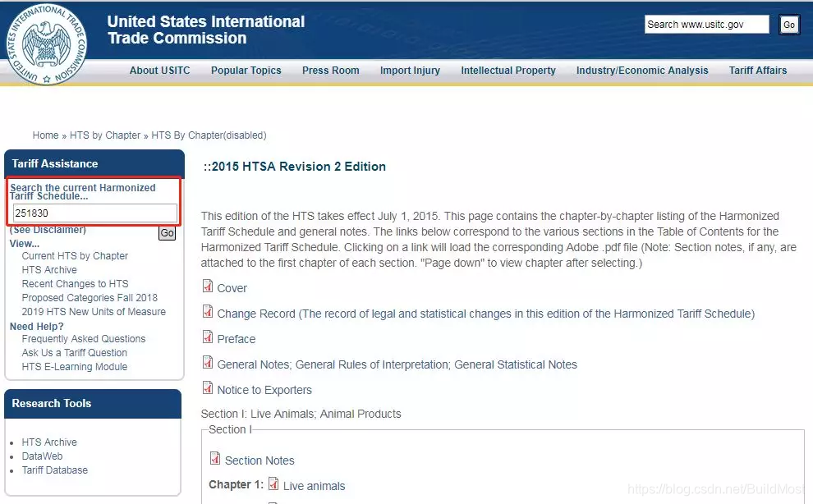Click the Research Tools panel header
Viewport: 813px width, 504px height.
[93, 403]
